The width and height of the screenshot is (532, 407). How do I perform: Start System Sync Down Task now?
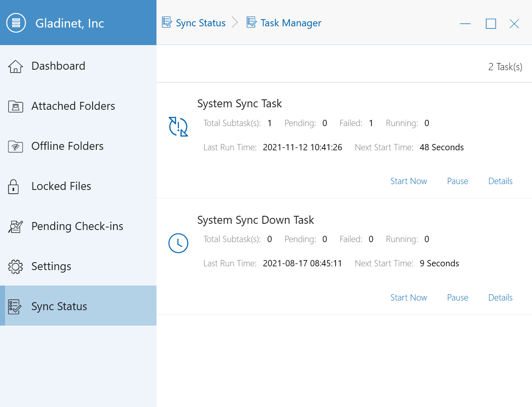(x=408, y=298)
